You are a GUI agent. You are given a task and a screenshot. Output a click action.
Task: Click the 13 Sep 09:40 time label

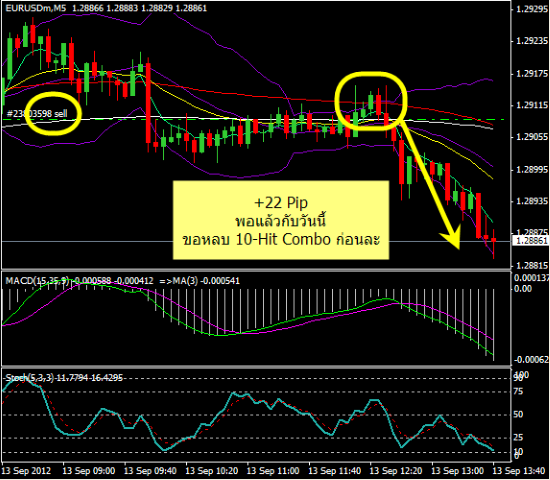150,471
